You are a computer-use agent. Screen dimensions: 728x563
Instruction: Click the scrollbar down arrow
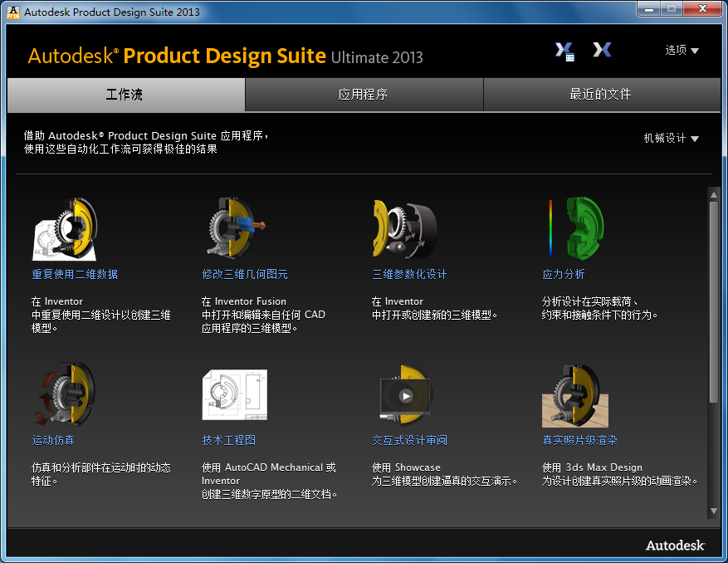point(714,511)
